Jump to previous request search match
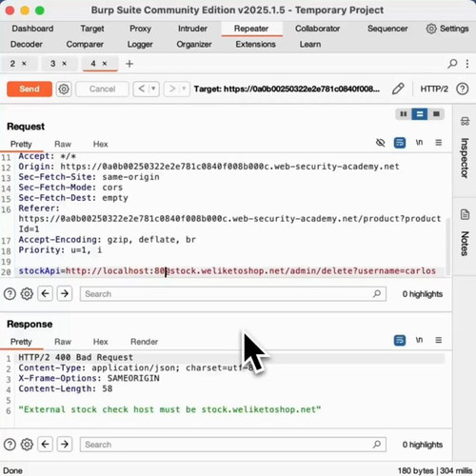Screen dimensions: 476x476 coord(45,293)
